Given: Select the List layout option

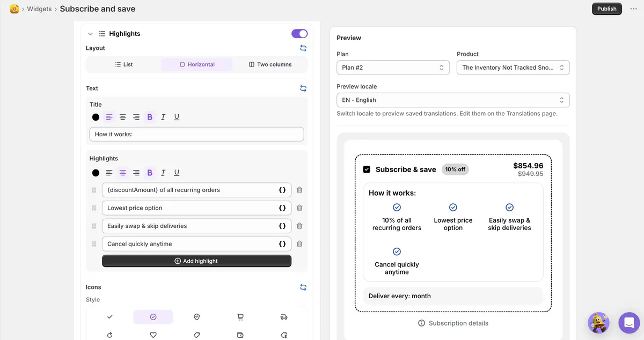Looking at the screenshot, I should coord(124,64).
